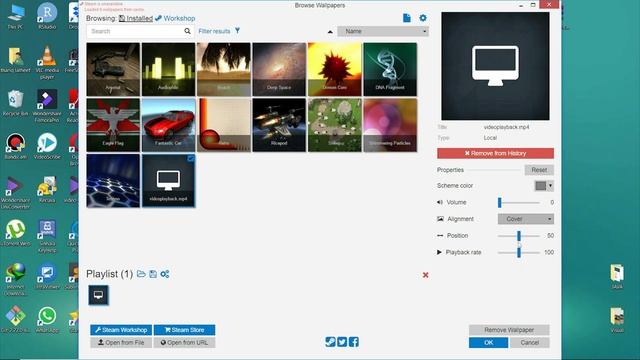This screenshot has height=360, width=640.
Task: Open Wondershare FilmoraPro desktop shortcut
Action: 47,106
